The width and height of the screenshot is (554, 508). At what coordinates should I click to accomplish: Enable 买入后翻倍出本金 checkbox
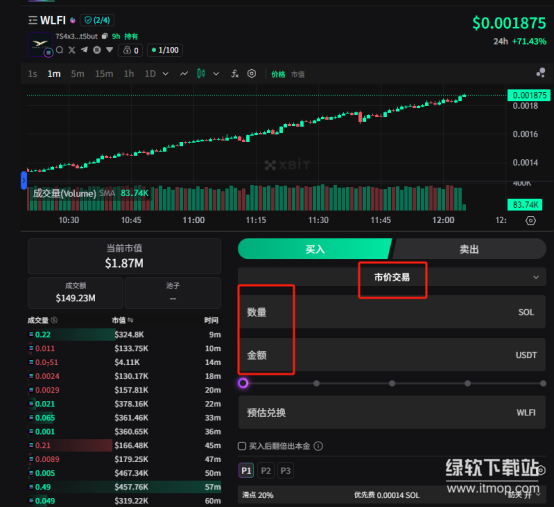[242, 446]
